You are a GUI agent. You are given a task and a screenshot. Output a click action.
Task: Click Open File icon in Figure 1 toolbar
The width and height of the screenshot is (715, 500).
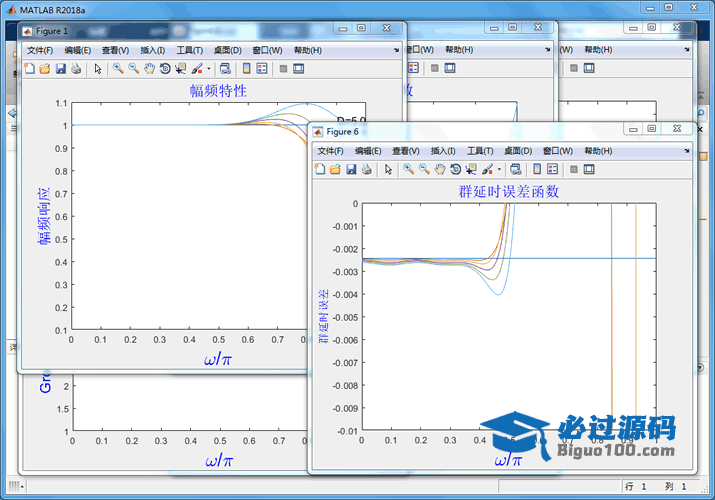click(44, 69)
